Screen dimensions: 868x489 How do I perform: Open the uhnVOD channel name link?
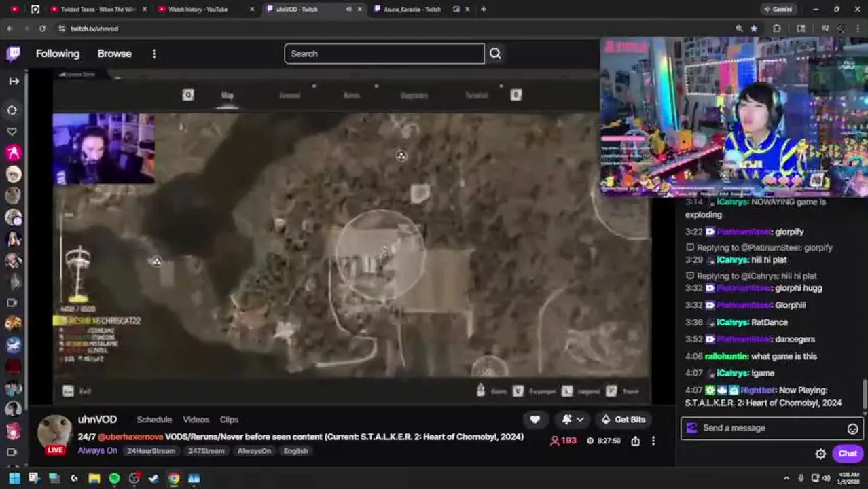(97, 419)
